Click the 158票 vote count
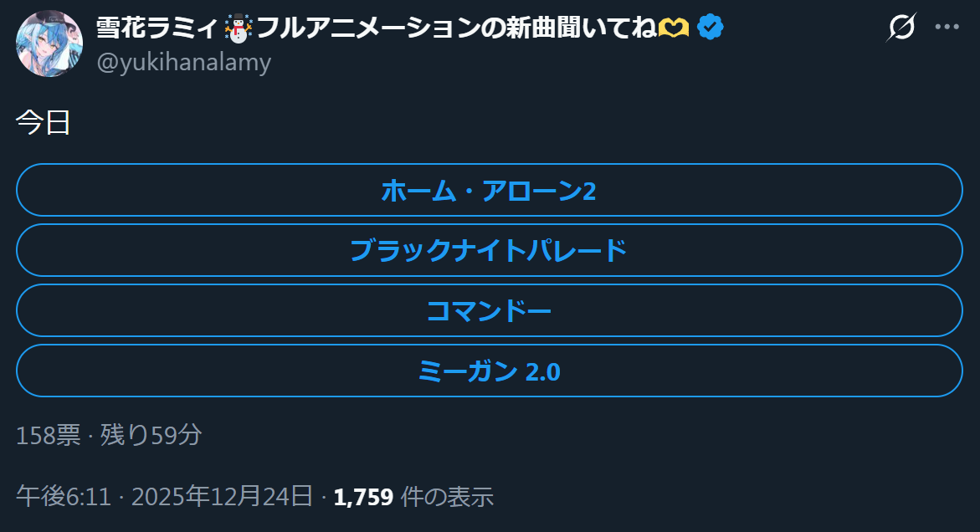Viewport: 980px width, 532px height. [x=48, y=435]
